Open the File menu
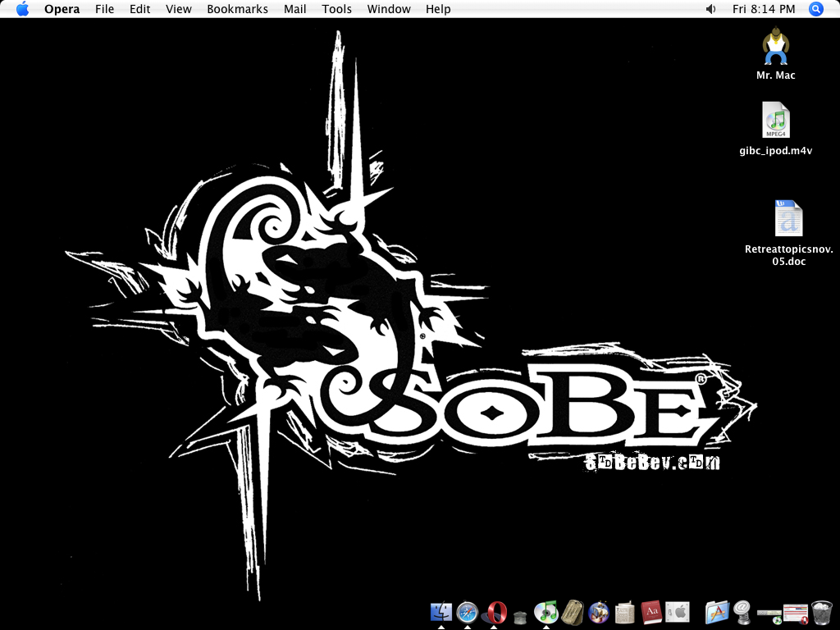The width and height of the screenshot is (840, 630). 104,9
